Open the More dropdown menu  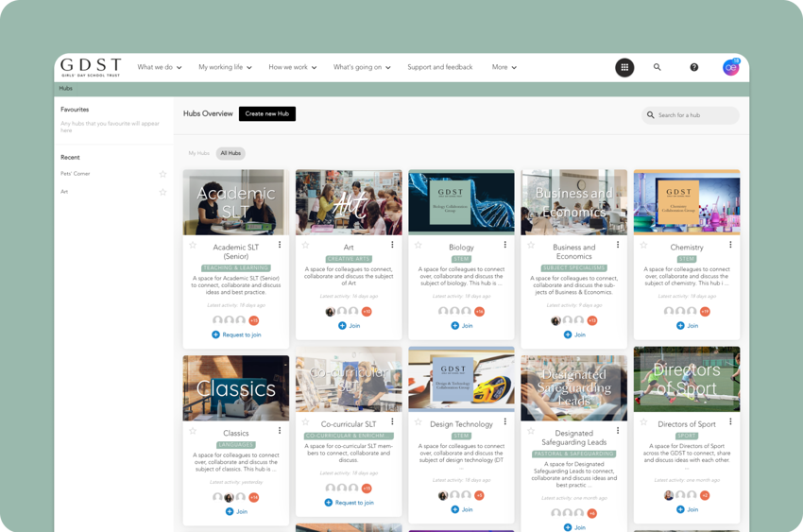pyautogui.click(x=504, y=67)
